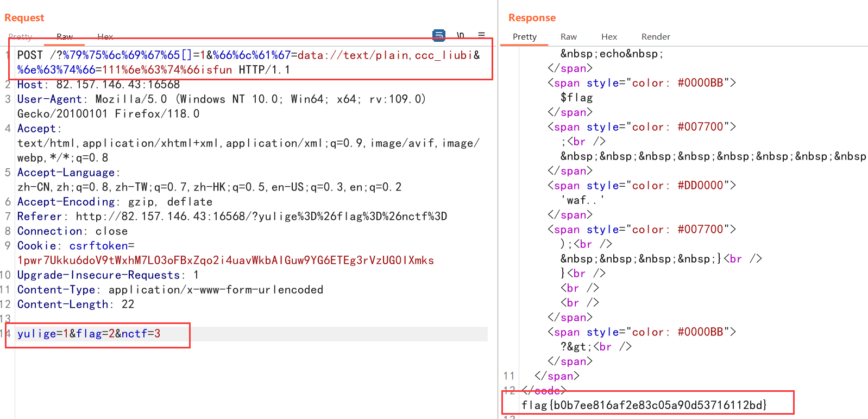Click the Response panel title

(532, 18)
